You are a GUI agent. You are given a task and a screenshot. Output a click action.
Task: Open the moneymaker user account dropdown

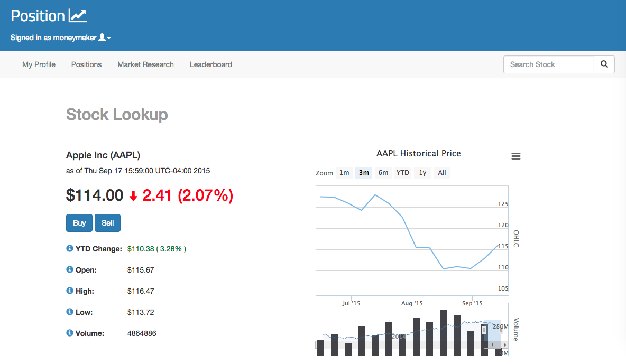click(61, 38)
